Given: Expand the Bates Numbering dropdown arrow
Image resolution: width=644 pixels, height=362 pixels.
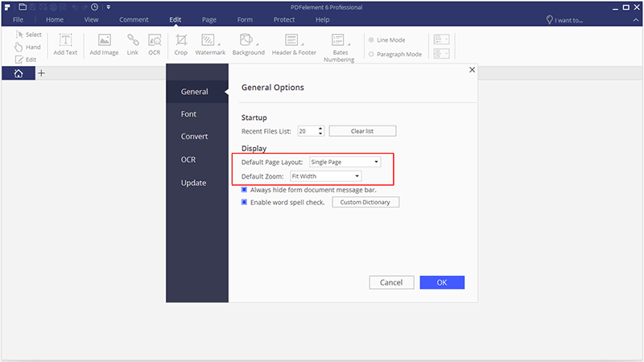Looking at the screenshot, I should point(349,44).
